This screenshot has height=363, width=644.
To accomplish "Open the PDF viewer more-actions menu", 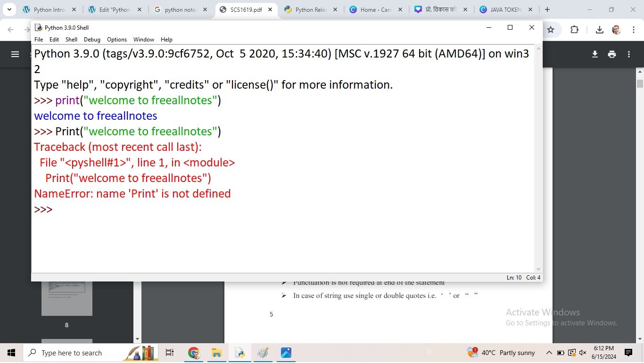I will (x=629, y=54).
